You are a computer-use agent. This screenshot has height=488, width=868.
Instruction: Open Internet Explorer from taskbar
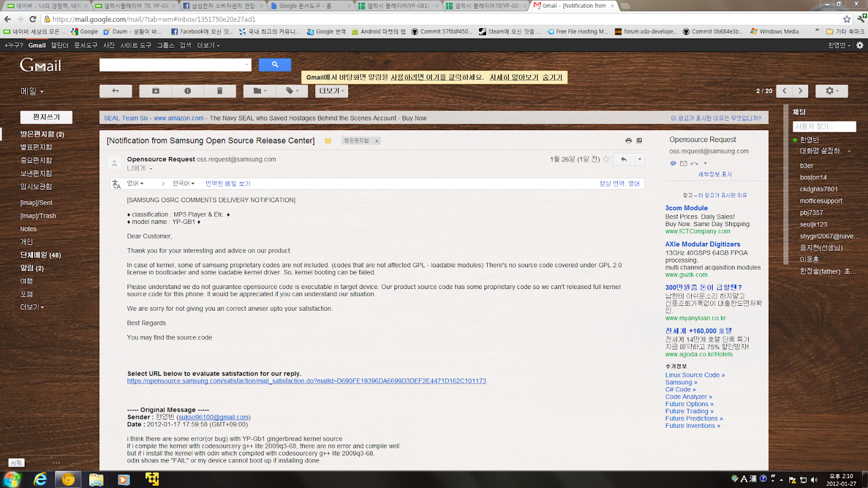41,479
